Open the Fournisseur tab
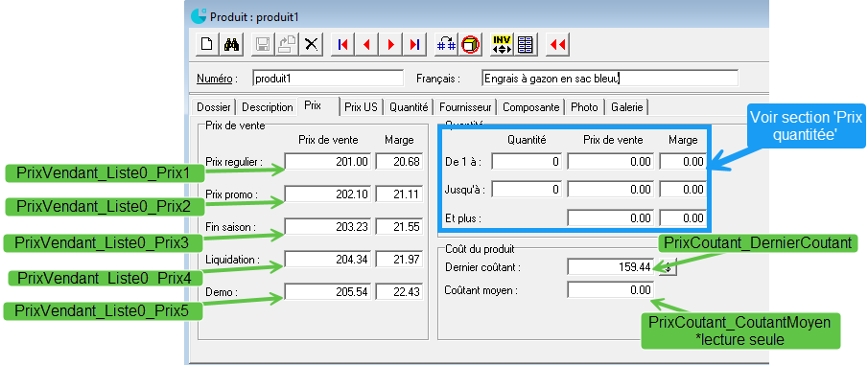Screen dimensions: 868x365 [465, 107]
